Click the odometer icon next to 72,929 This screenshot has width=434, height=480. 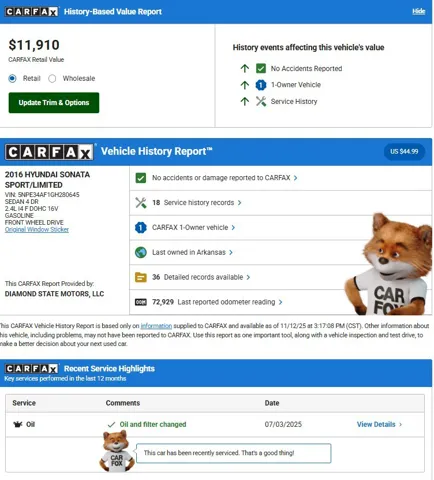pos(141,302)
